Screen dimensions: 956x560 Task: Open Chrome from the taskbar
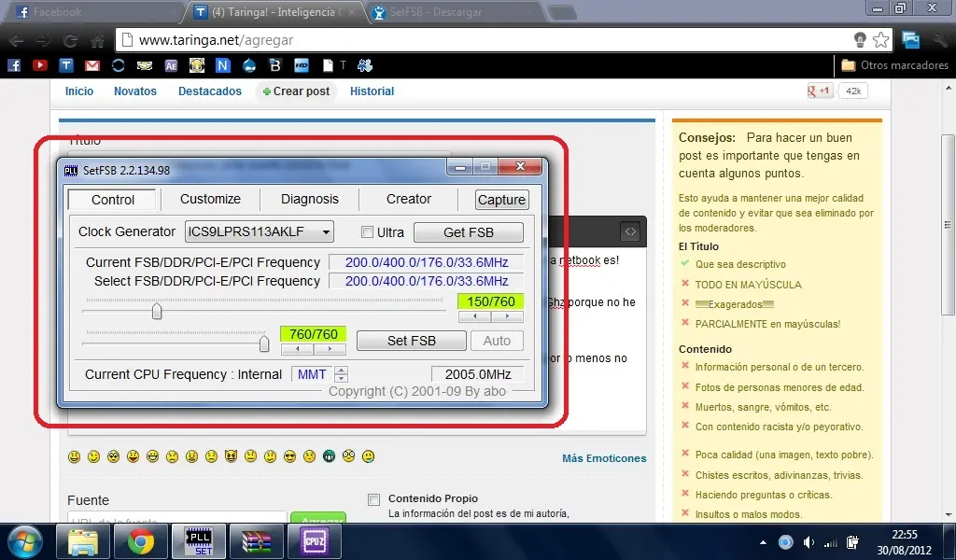[x=140, y=541]
